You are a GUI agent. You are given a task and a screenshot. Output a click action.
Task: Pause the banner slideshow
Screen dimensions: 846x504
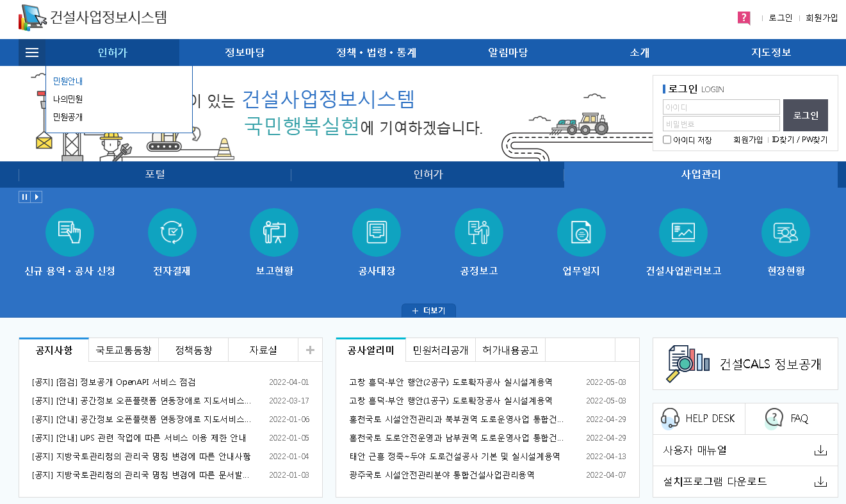tap(24, 197)
